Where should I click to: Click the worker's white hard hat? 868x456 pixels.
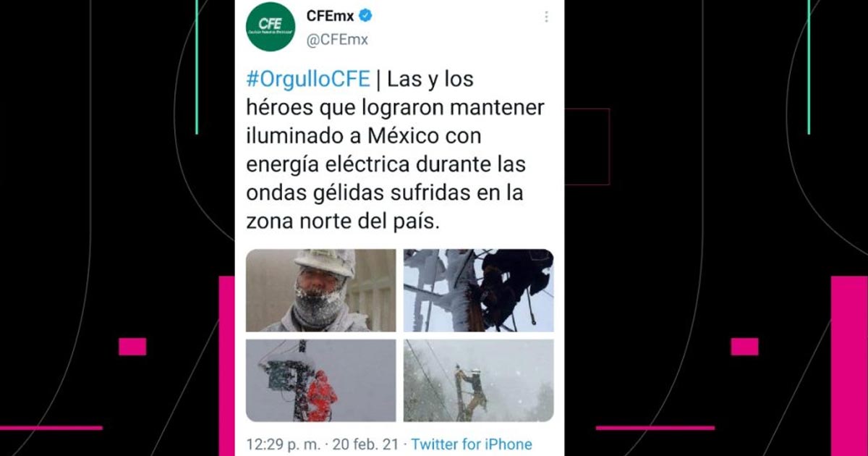[325, 262]
